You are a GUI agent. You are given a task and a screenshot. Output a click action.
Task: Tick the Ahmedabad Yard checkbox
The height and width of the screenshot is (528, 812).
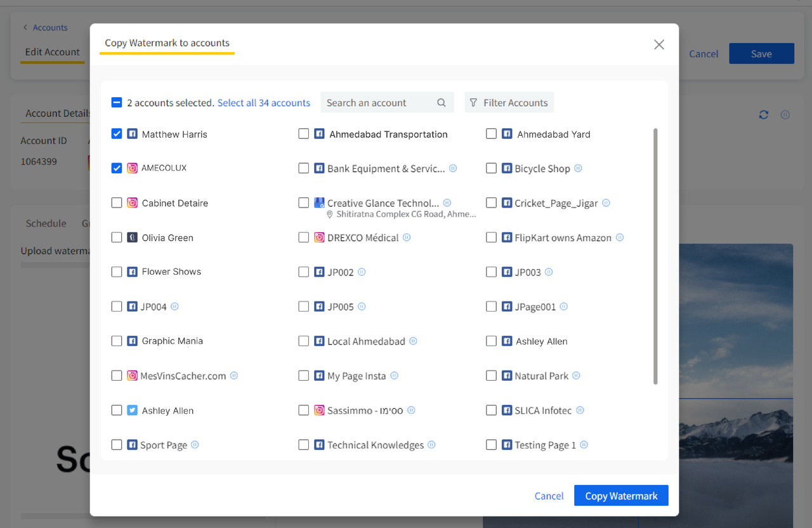pyautogui.click(x=491, y=134)
